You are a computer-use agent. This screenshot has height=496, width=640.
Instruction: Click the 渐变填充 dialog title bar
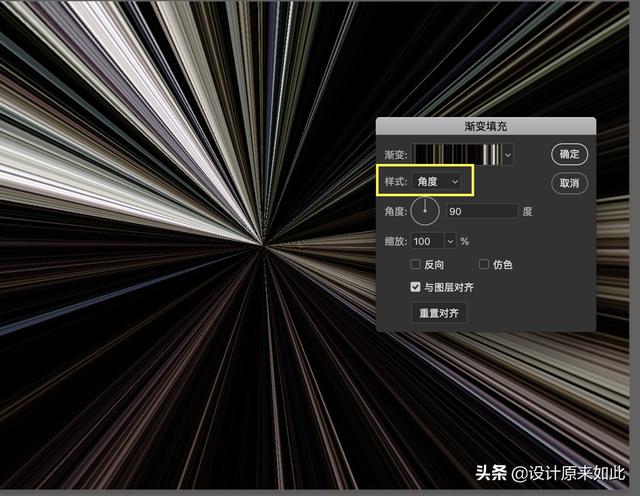pyautogui.click(x=486, y=126)
